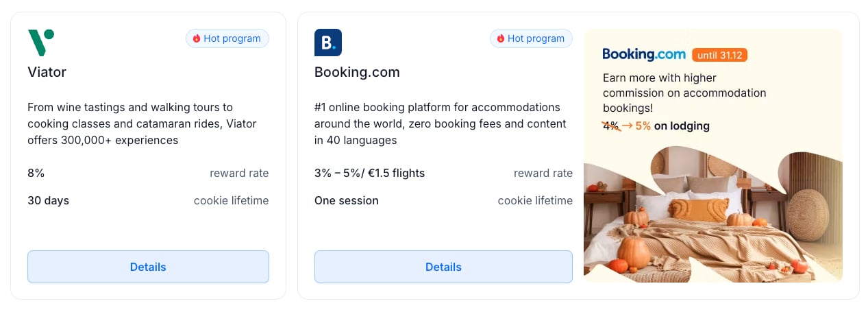The height and width of the screenshot is (310, 868).
Task: Click the Viator green logo icon
Action: [x=40, y=43]
